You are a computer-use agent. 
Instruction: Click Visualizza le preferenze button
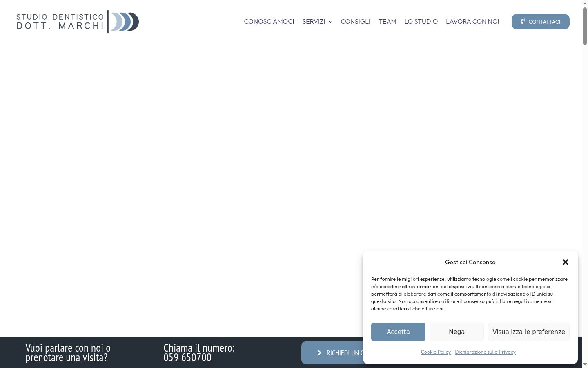click(529, 332)
